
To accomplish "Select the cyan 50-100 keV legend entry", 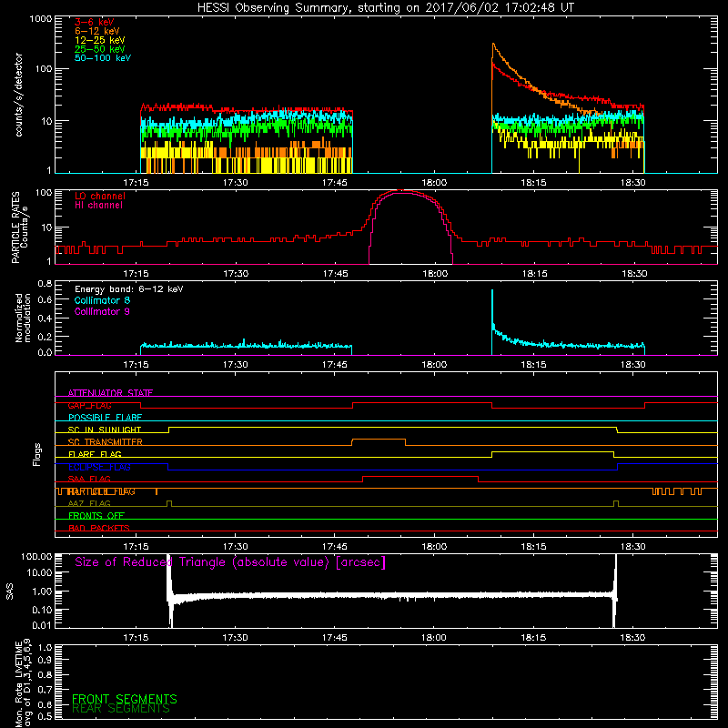I will coord(103,58).
